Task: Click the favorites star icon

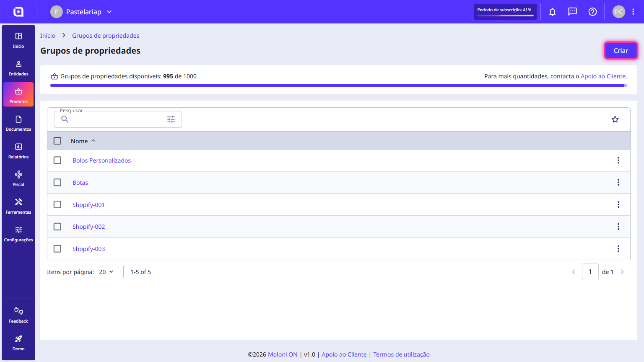Action: (x=615, y=119)
